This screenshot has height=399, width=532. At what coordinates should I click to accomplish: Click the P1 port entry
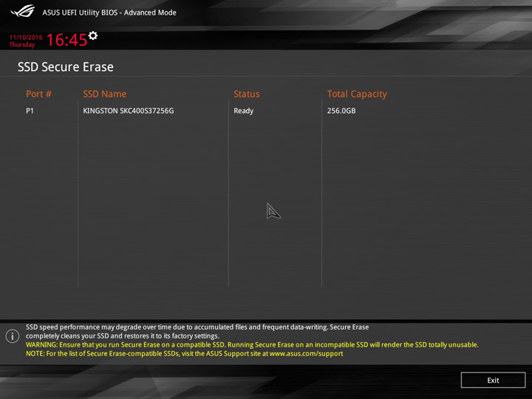coord(30,111)
